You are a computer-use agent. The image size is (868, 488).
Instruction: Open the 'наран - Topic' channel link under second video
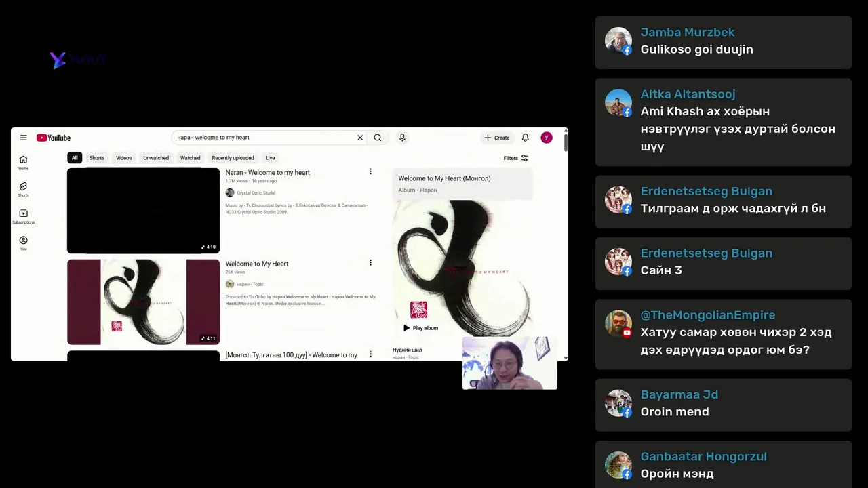coord(250,284)
